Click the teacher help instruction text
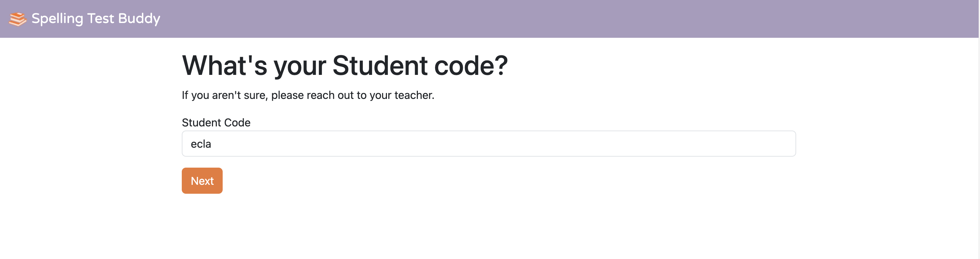This screenshot has width=980, height=259. pos(309,95)
